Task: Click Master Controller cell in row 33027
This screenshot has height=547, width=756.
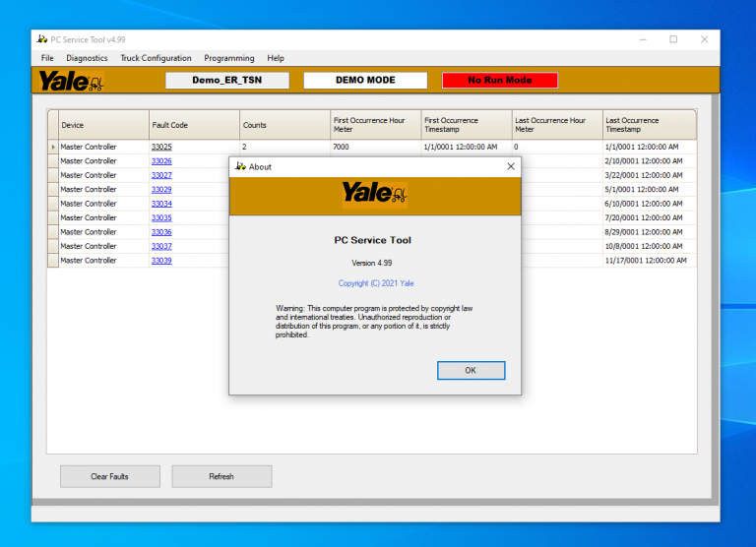Action: (x=103, y=175)
